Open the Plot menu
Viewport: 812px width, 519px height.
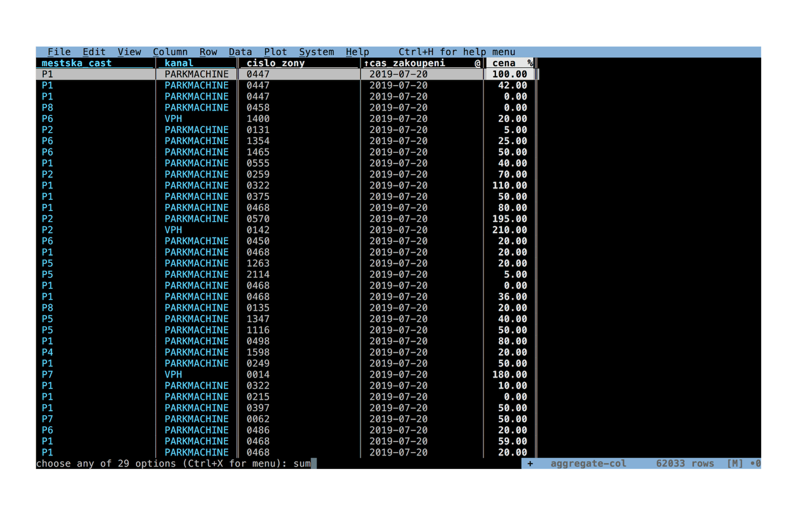(x=275, y=52)
